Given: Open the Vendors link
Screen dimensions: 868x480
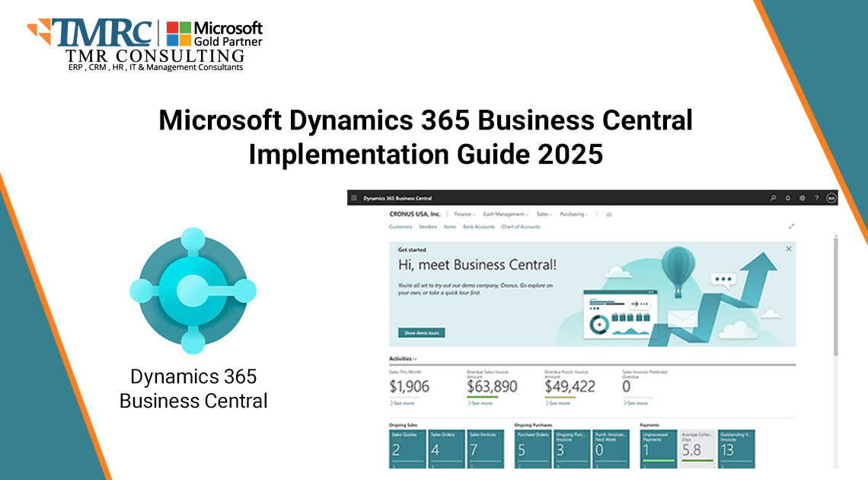Looking at the screenshot, I should pos(428,226).
